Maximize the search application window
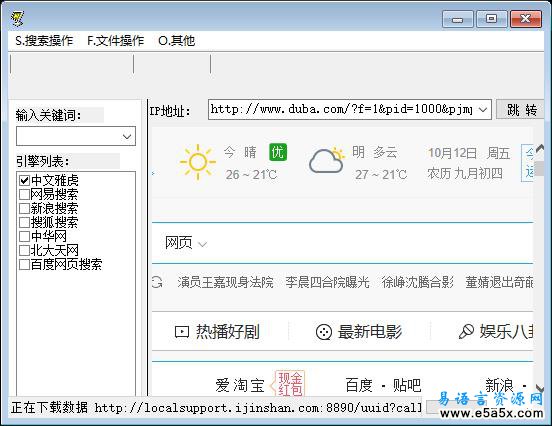552x426 pixels. point(491,19)
